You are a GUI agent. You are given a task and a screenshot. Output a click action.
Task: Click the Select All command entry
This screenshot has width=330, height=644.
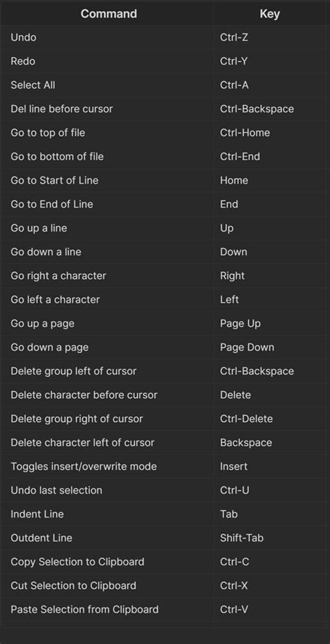[x=33, y=85]
